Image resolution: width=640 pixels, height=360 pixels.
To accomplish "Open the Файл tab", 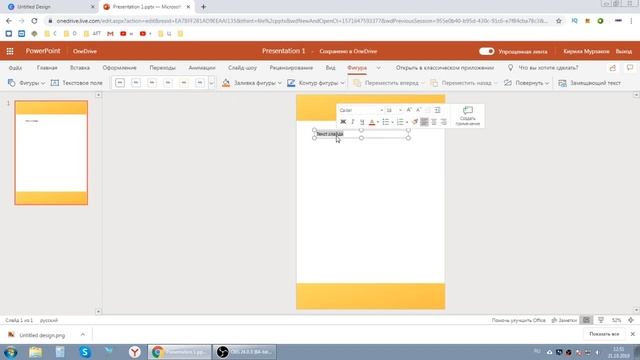I will click(15, 68).
